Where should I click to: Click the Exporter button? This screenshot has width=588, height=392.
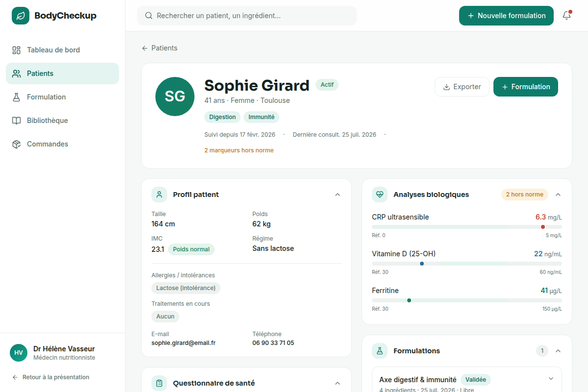(x=462, y=87)
